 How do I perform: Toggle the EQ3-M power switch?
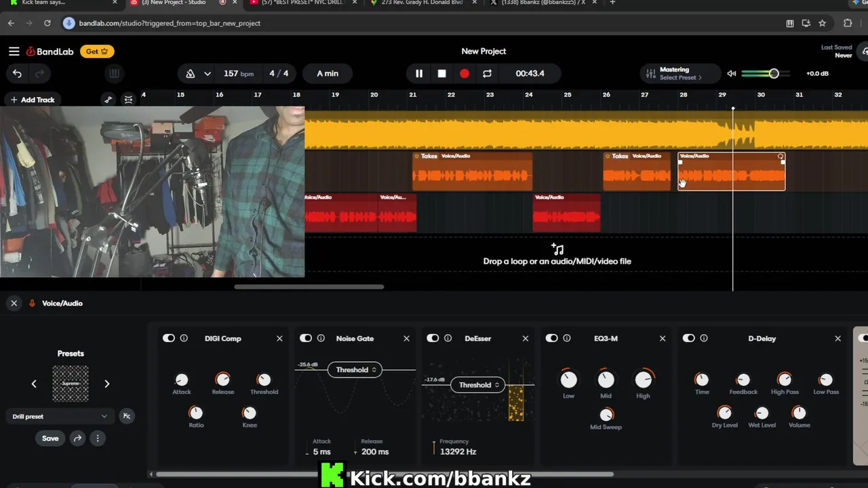552,338
